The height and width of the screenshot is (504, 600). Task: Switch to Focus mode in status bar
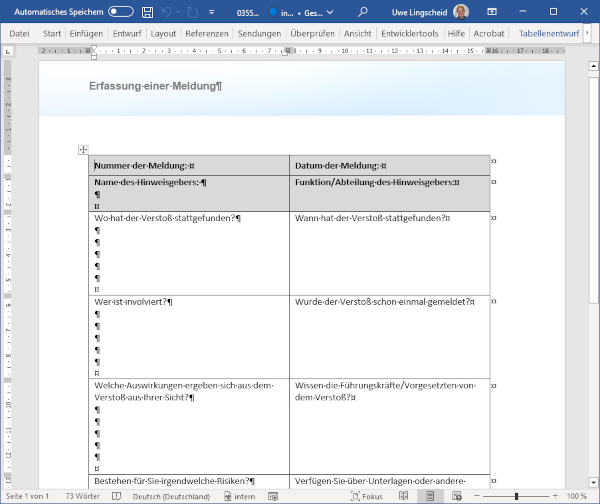click(366, 496)
